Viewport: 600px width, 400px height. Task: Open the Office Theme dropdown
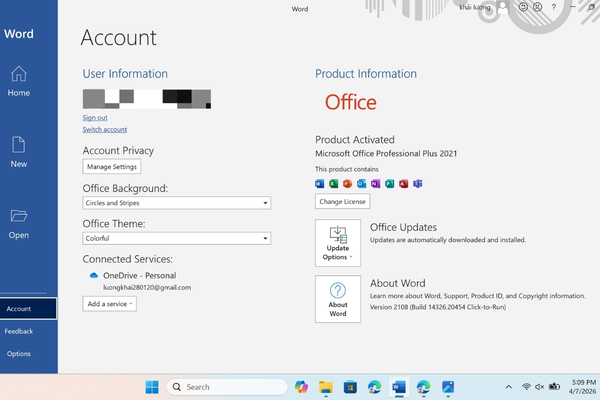(177, 239)
